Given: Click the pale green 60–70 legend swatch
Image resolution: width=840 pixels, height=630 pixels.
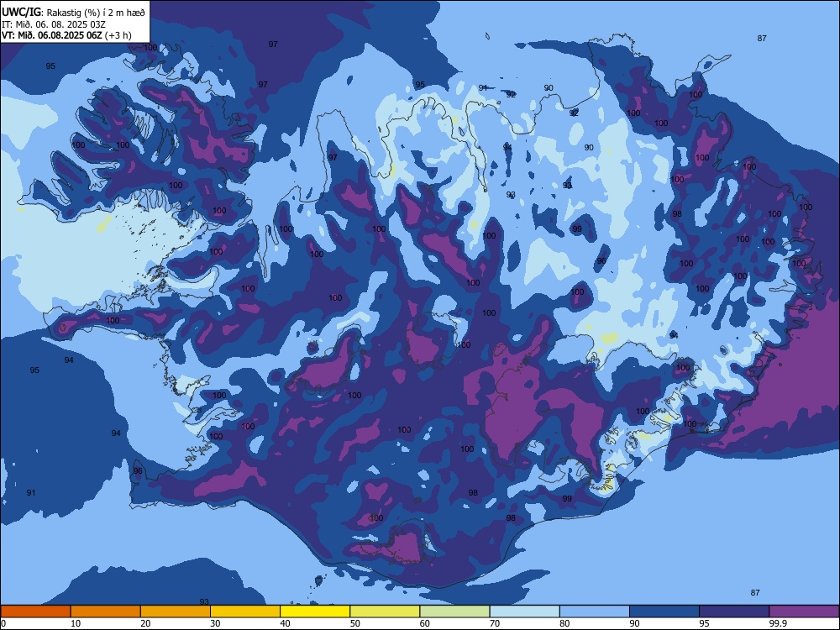Looking at the screenshot, I should [x=454, y=612].
